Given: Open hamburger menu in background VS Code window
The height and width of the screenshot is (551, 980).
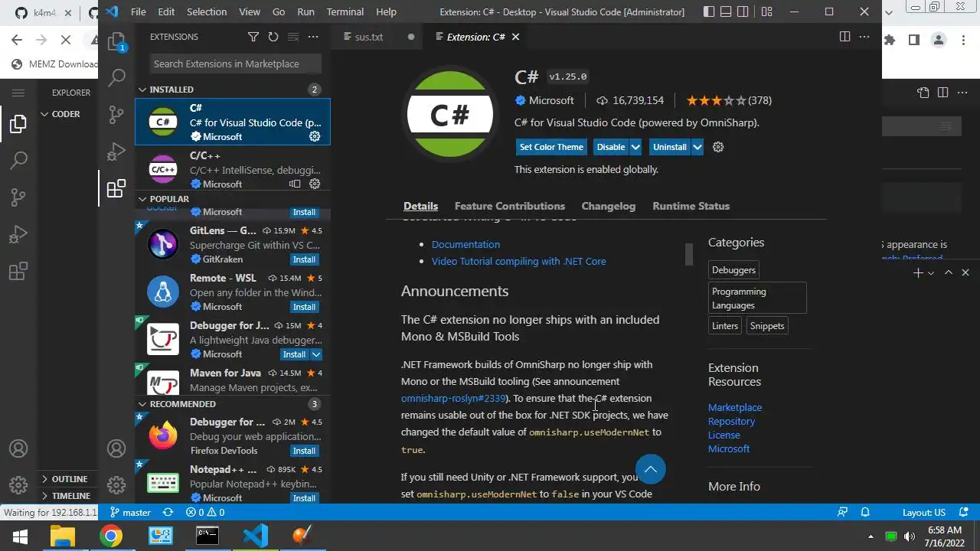Looking at the screenshot, I should pyautogui.click(x=18, y=93).
